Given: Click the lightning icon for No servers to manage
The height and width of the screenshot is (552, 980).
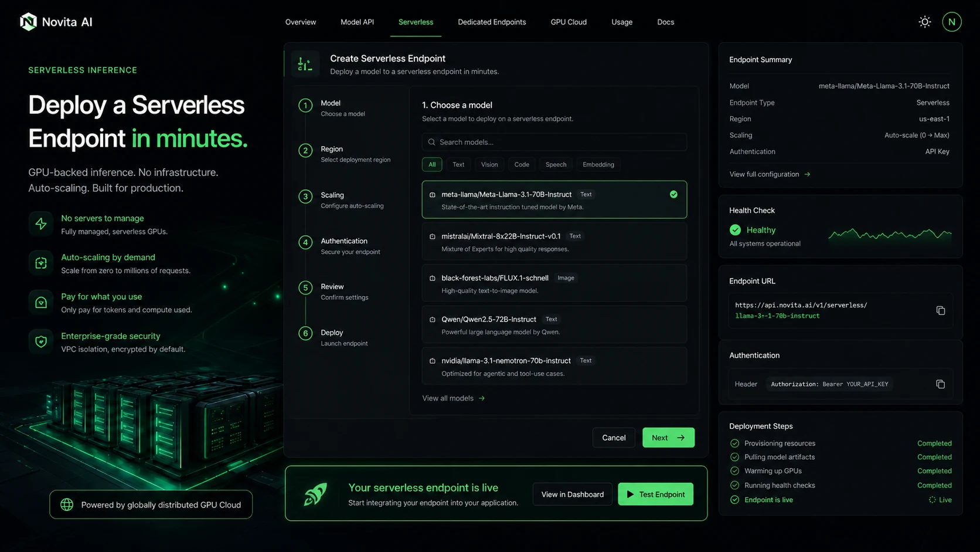Looking at the screenshot, I should click(x=41, y=224).
